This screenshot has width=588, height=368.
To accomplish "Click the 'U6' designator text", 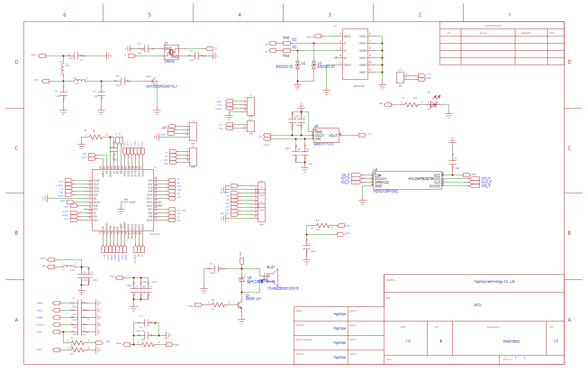I will (316, 126).
